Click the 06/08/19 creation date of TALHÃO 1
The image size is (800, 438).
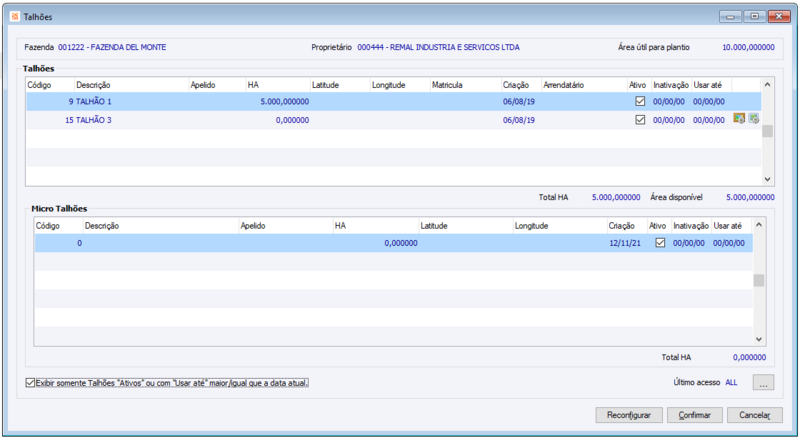[x=518, y=102]
